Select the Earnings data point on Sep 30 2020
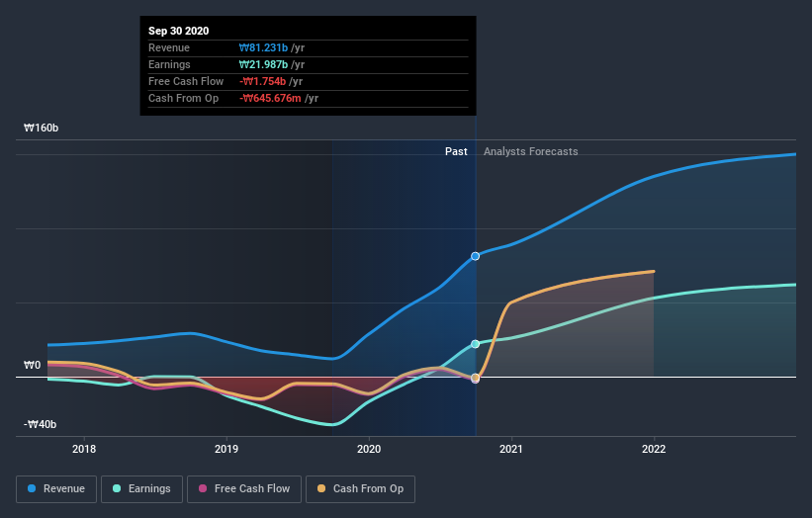Viewport: 812px width, 518px height. (x=476, y=344)
